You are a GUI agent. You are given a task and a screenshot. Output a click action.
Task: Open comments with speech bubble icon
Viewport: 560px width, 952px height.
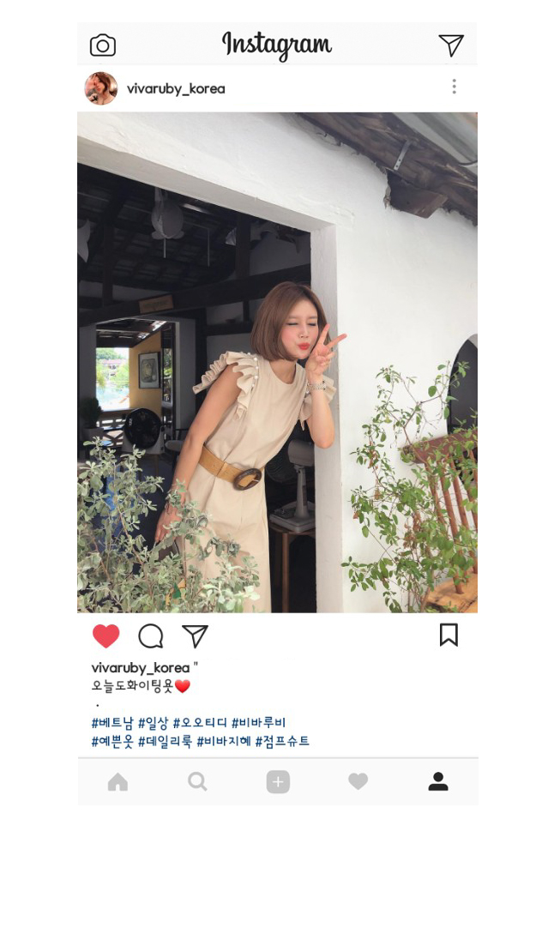[x=151, y=636]
